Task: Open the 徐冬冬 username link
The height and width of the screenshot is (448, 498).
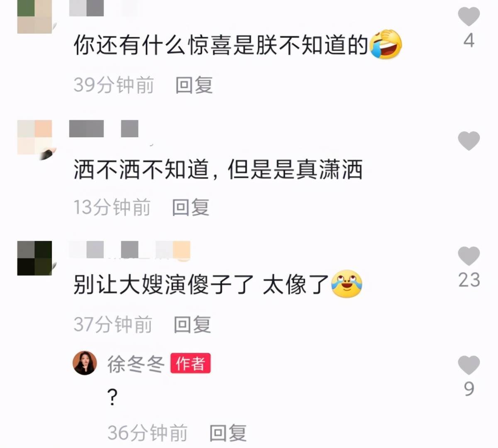Action: 136,364
